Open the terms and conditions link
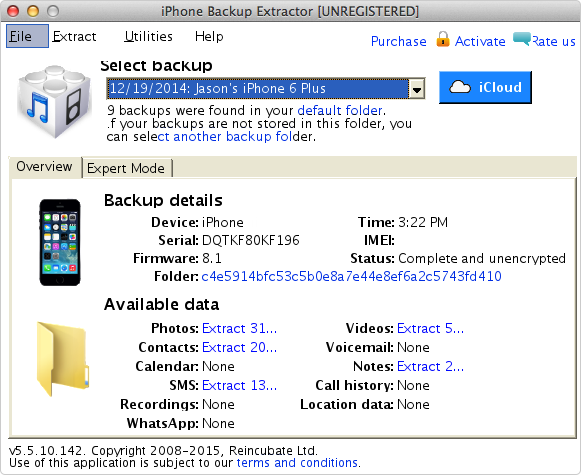The image size is (581, 475). point(297,463)
